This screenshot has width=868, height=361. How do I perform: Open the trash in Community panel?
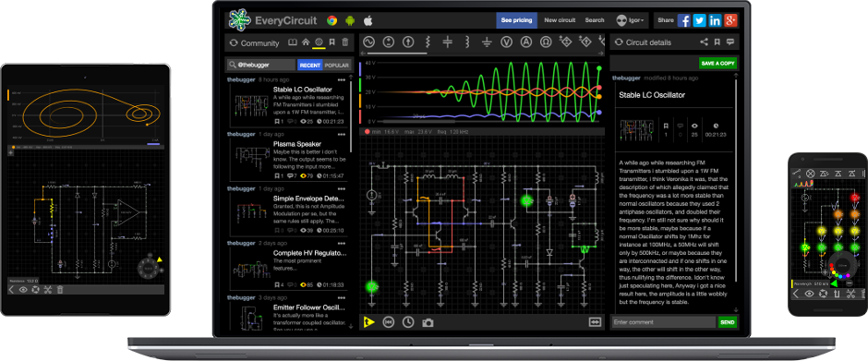[x=344, y=42]
